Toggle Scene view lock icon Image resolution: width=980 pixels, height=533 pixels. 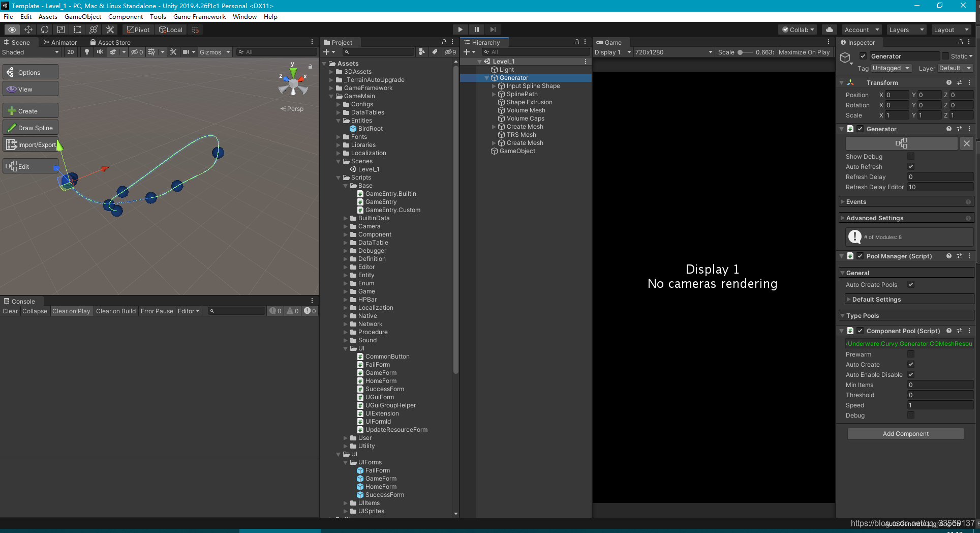pyautogui.click(x=310, y=67)
